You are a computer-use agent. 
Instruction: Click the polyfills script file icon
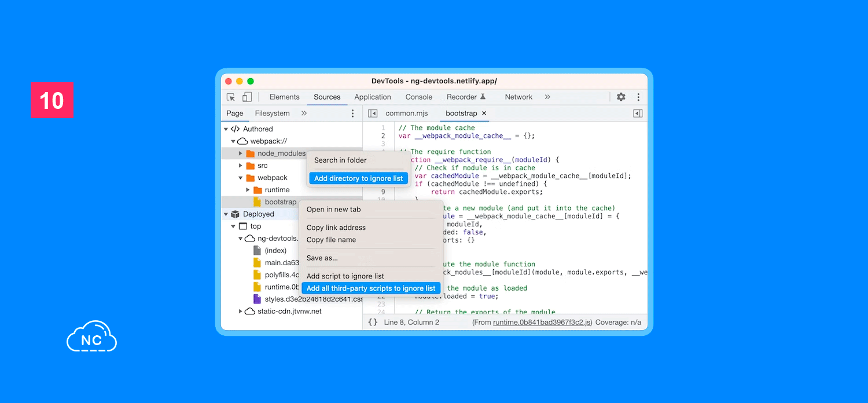[258, 275]
